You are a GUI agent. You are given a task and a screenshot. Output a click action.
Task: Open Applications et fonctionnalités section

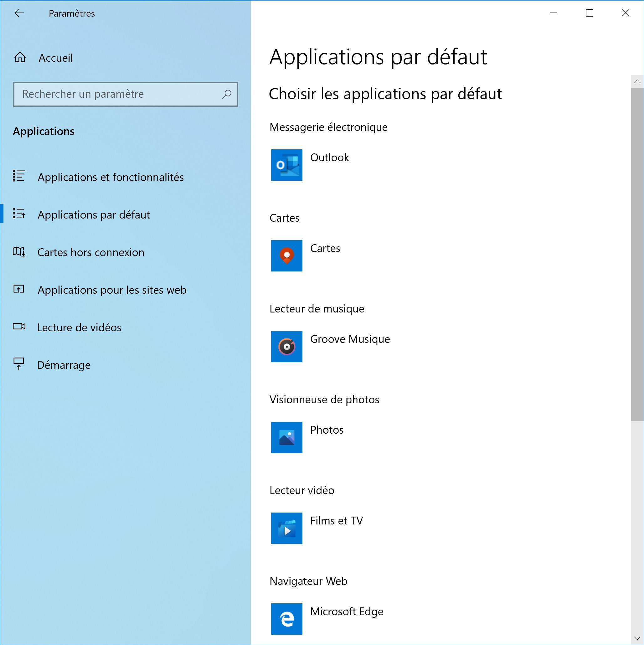coord(126,177)
